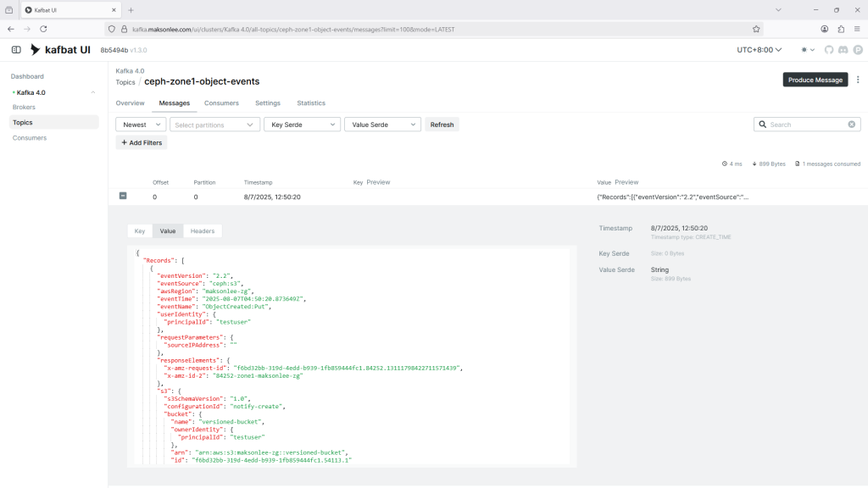Viewport: 868px width, 488px height.
Task: Click the tracking protection shield icon
Action: (x=112, y=30)
